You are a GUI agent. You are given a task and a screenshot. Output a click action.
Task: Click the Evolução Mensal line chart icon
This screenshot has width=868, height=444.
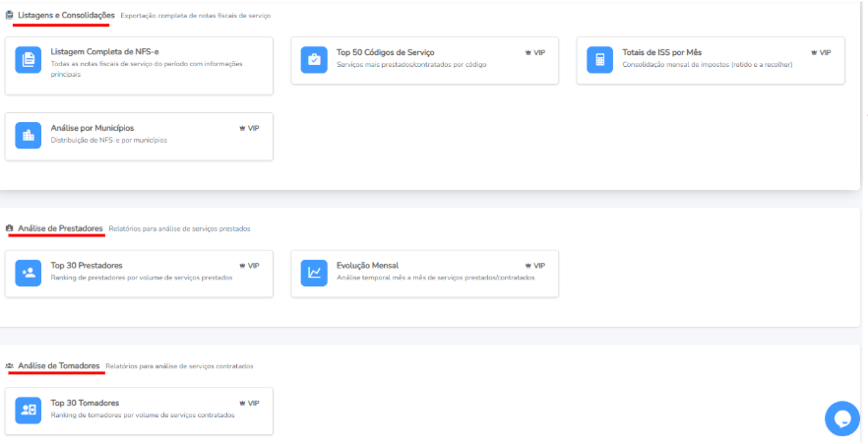point(314,273)
